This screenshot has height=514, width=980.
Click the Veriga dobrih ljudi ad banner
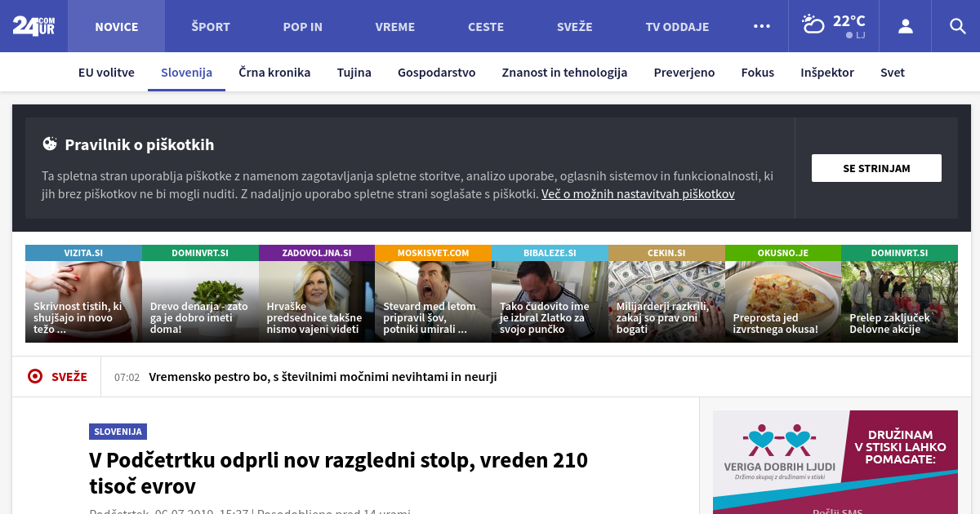tap(835, 461)
